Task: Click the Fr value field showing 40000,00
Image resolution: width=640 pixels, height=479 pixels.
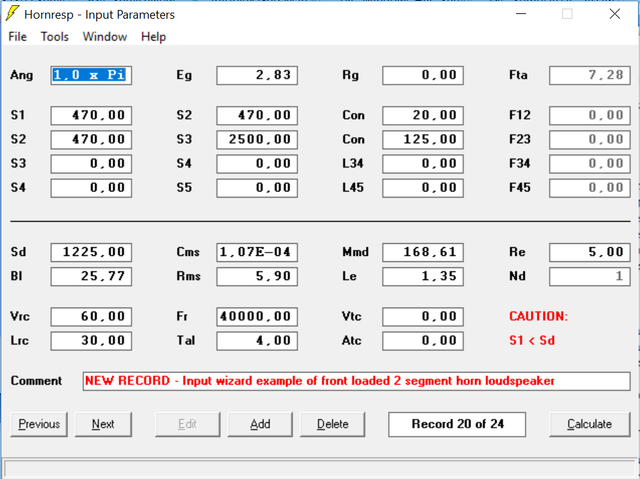Action: pyautogui.click(x=257, y=317)
